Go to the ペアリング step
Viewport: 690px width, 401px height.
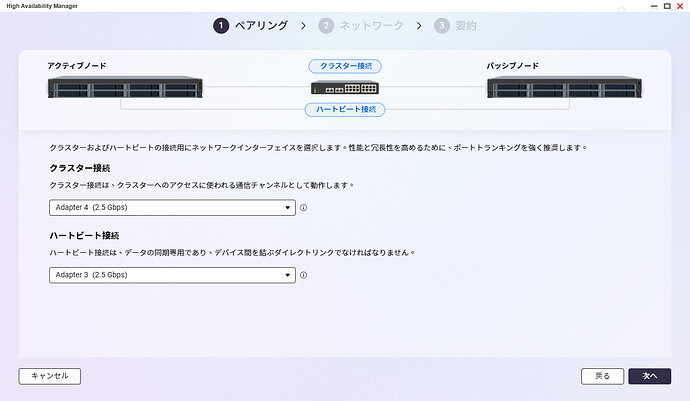click(x=260, y=25)
